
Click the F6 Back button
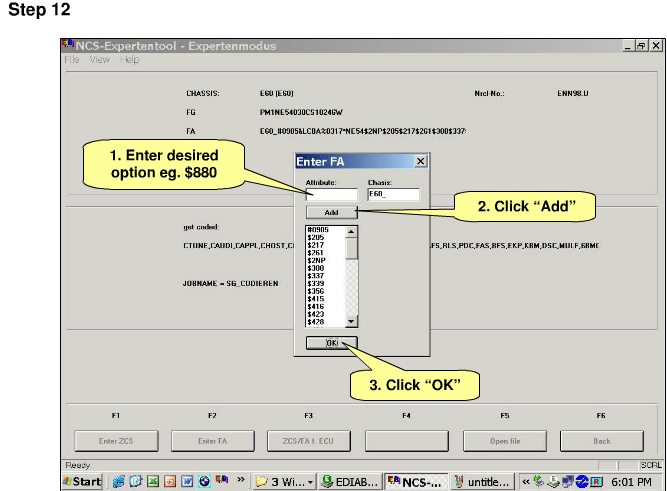601,441
